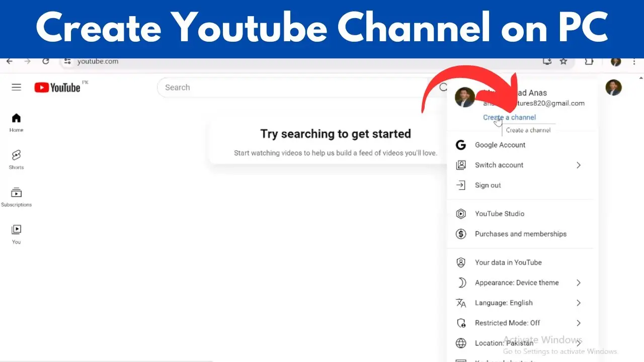This screenshot has width=644, height=362.
Task: Click the browser back arrow
Action: [x=9, y=61]
